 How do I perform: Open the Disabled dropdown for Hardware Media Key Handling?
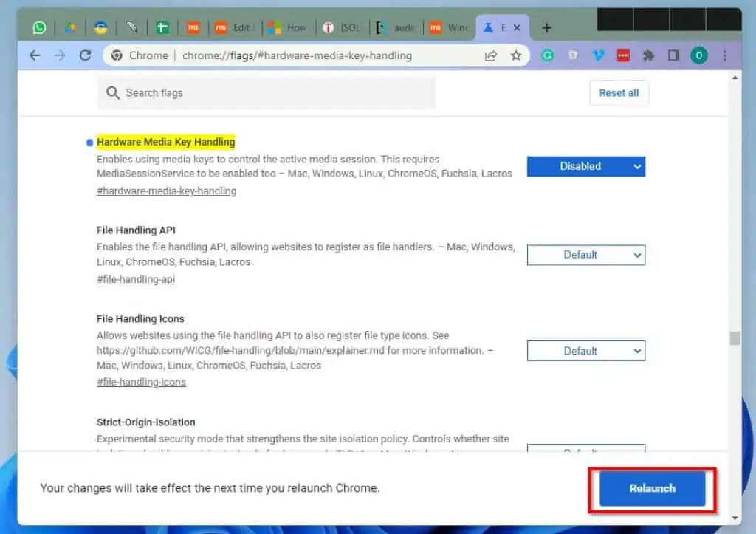[x=585, y=166]
